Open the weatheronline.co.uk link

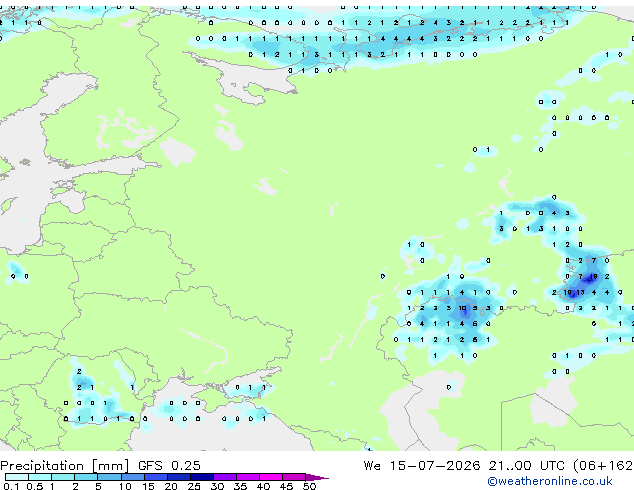[x=550, y=481]
